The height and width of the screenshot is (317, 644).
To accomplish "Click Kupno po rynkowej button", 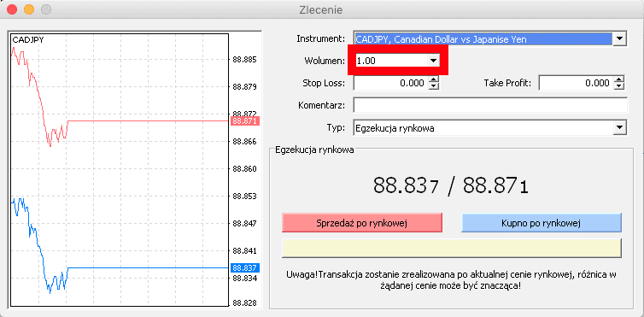I will coord(542,223).
